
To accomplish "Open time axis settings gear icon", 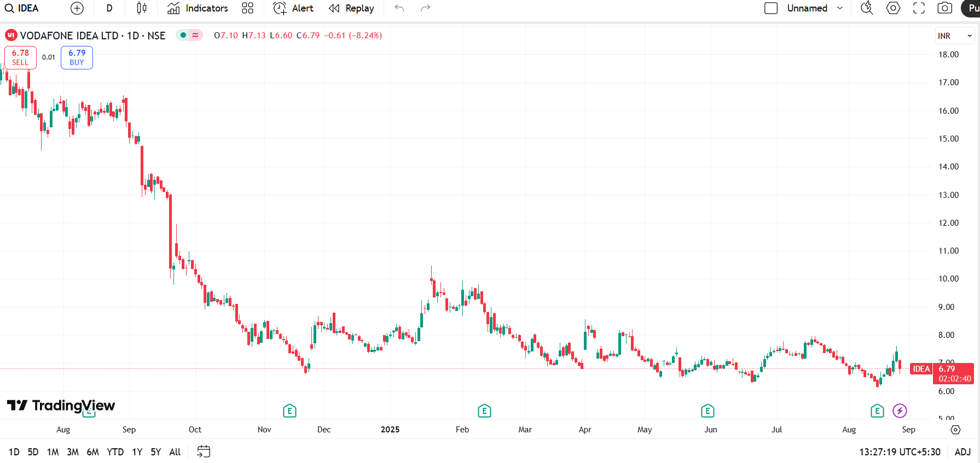I will pyautogui.click(x=955, y=430).
